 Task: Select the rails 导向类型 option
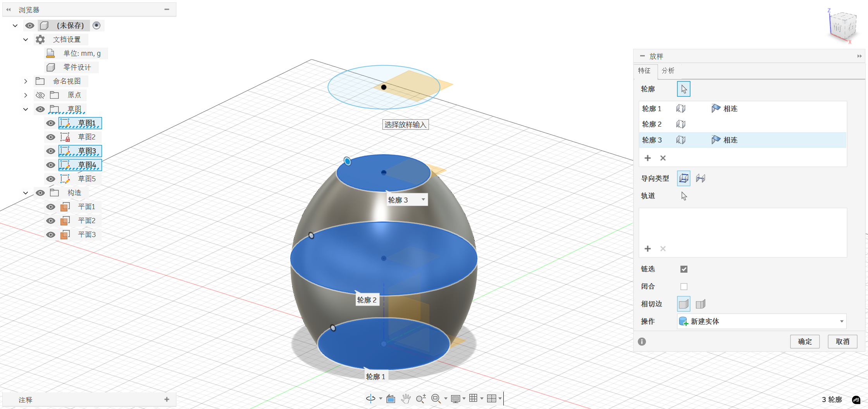(684, 178)
